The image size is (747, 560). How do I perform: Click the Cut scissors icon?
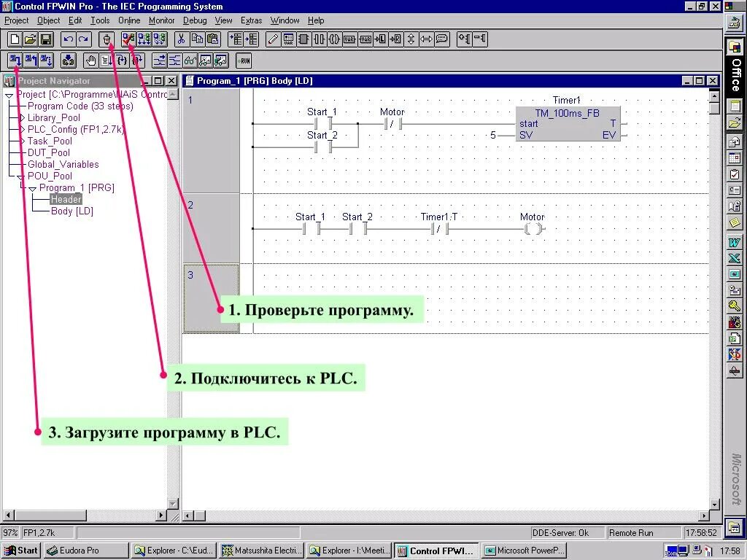click(x=181, y=39)
